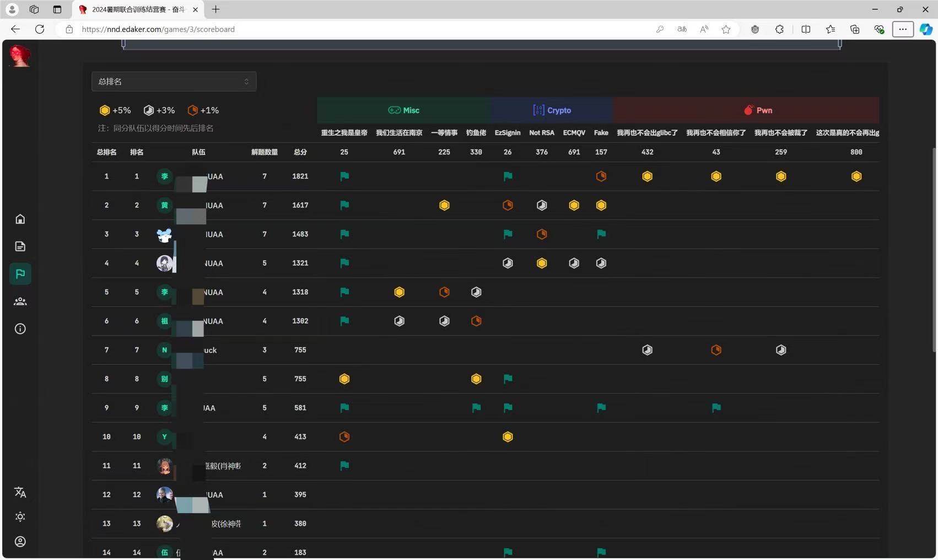The image size is (938, 560).
Task: Open browser Settings and more menu
Action: tap(902, 29)
